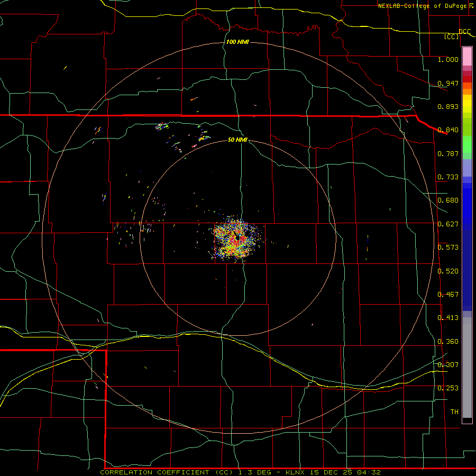Image resolution: width=476 pixels, height=476 pixels.
Task: Click the DCC label above the color scale
Action: point(464,32)
